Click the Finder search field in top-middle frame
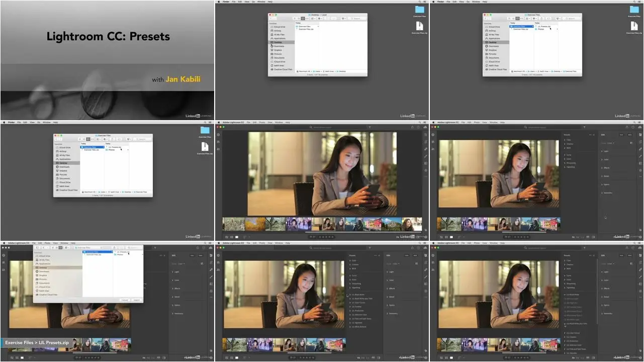 click(356, 18)
